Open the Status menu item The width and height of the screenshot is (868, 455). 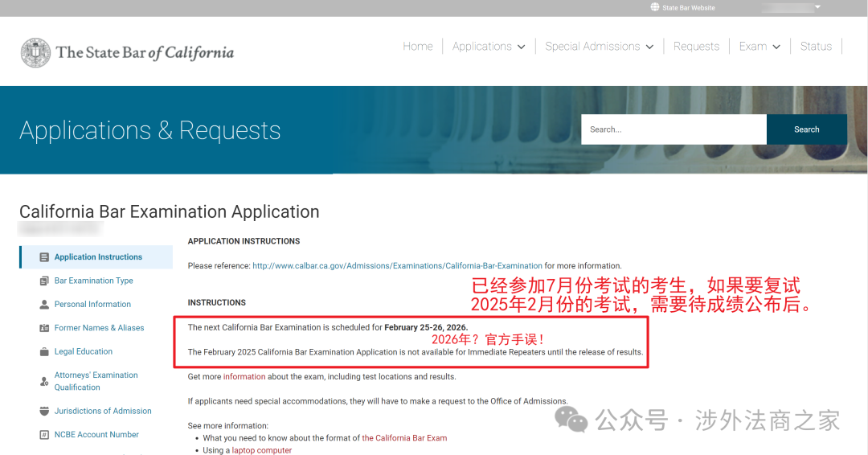pyautogui.click(x=816, y=47)
